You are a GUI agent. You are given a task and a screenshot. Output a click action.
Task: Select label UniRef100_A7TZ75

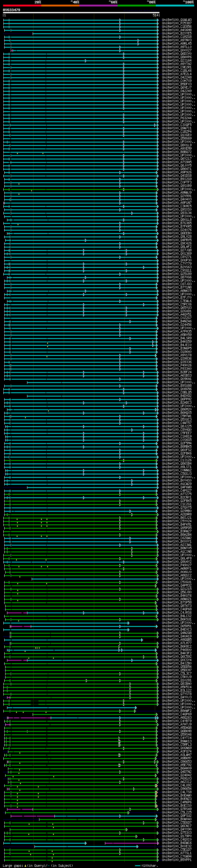click(x=177, y=494)
